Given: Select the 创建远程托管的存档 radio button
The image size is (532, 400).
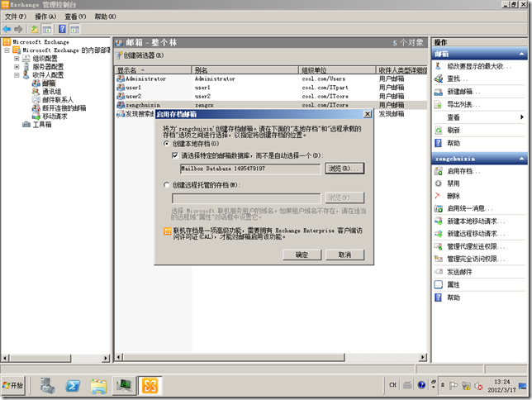Looking at the screenshot, I should (167, 185).
